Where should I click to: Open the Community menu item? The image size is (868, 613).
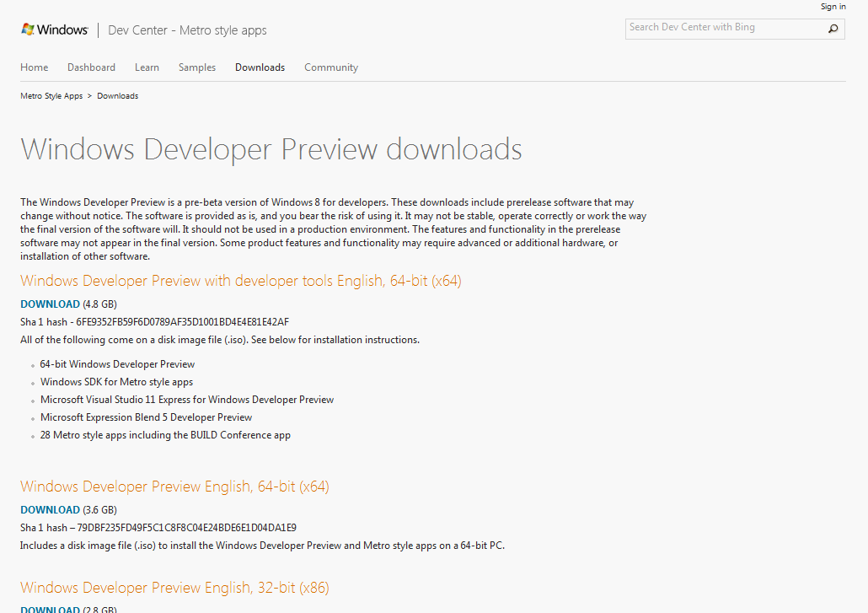(331, 67)
